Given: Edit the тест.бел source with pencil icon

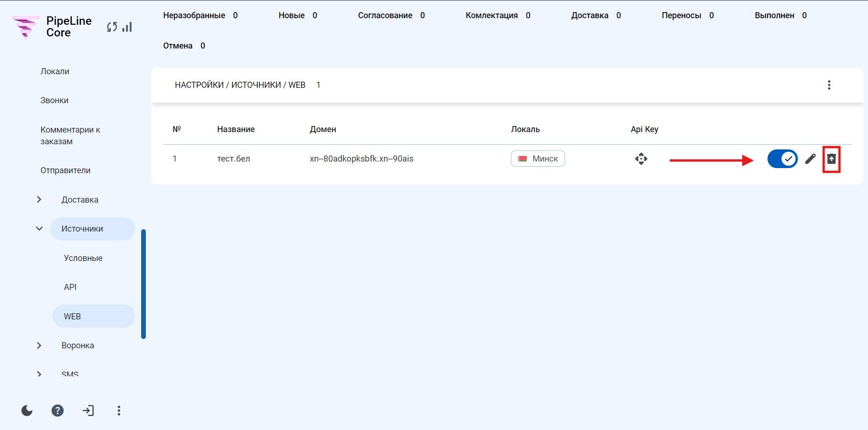Looking at the screenshot, I should click(811, 159).
